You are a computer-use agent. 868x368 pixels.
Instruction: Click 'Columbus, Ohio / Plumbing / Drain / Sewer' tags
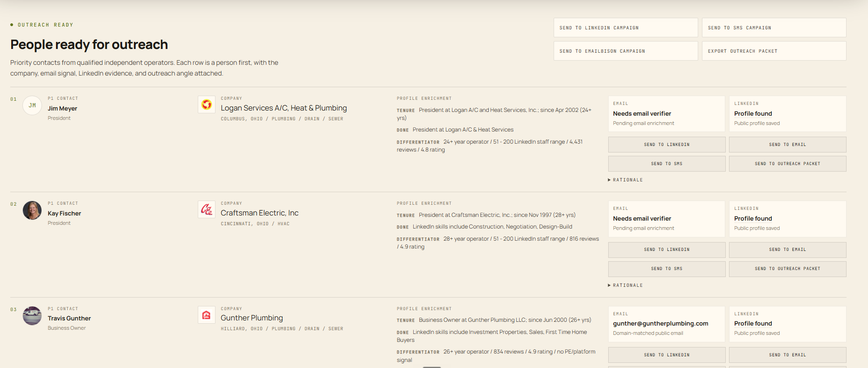click(x=282, y=119)
